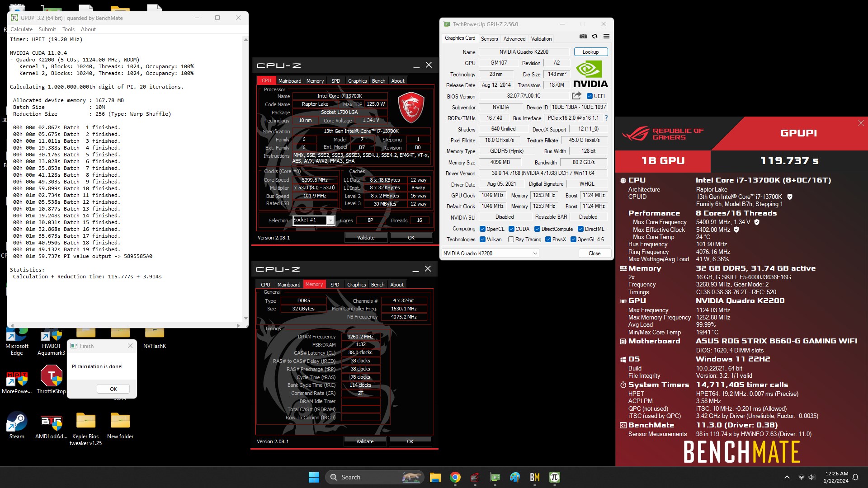Open the About menu in GPUPI
Screen dimensions: 868x488
pyautogui.click(x=88, y=29)
